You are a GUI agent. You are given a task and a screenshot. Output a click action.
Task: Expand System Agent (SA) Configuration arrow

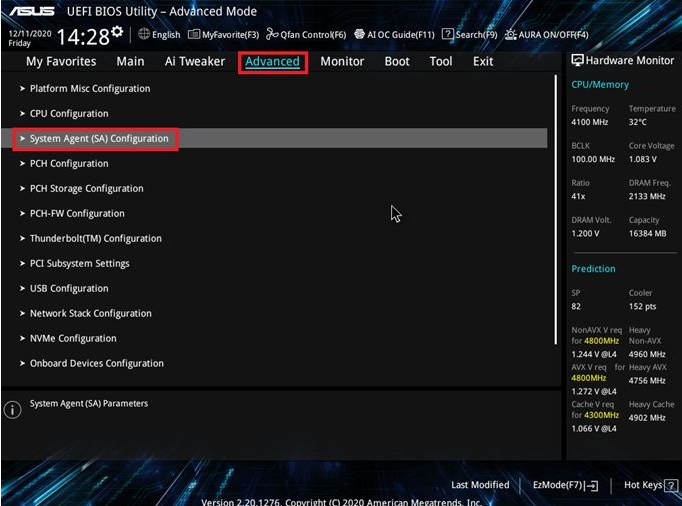click(x=22, y=138)
